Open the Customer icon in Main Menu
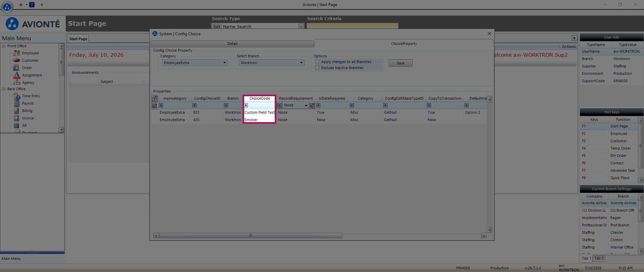 [17, 60]
